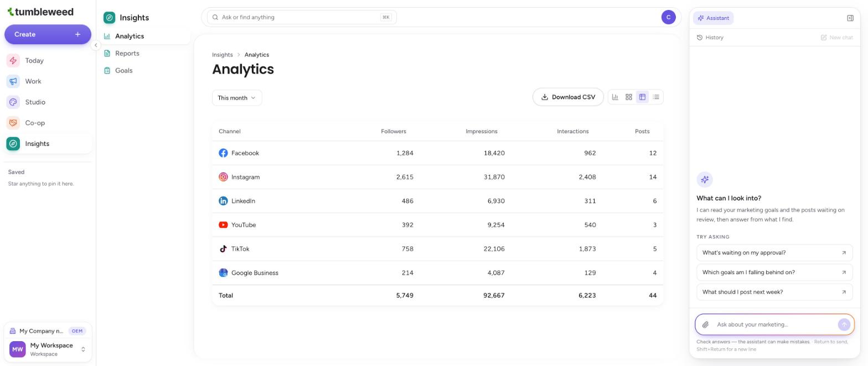Image resolution: width=868 pixels, height=366 pixels.
Task: Start a New chat in the assistant
Action: (x=837, y=38)
